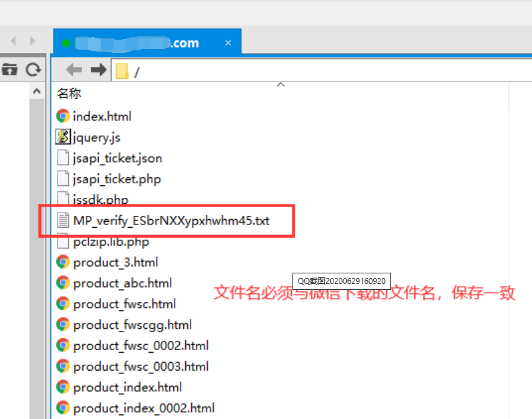Click the left panel vertical scrollbar track
The image size is (532, 419).
coord(36,258)
